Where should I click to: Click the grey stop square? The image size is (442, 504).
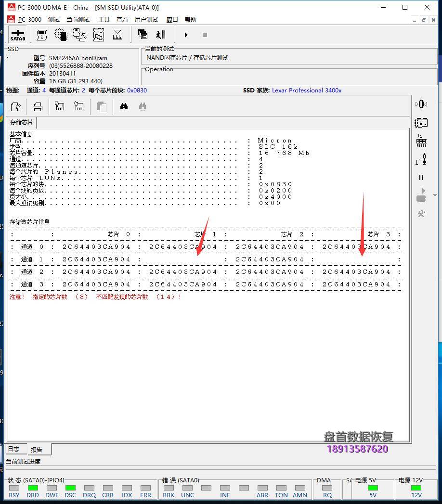click(x=205, y=35)
